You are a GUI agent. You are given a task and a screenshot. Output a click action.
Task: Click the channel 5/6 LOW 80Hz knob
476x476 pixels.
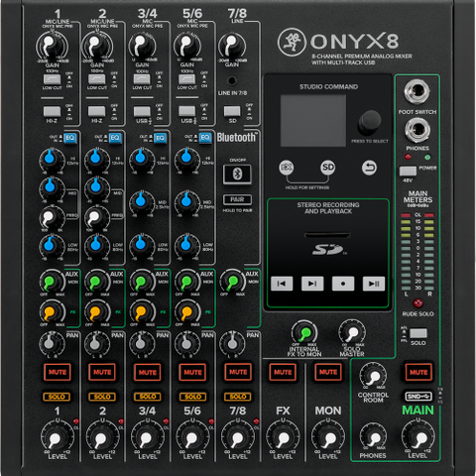coord(186,246)
